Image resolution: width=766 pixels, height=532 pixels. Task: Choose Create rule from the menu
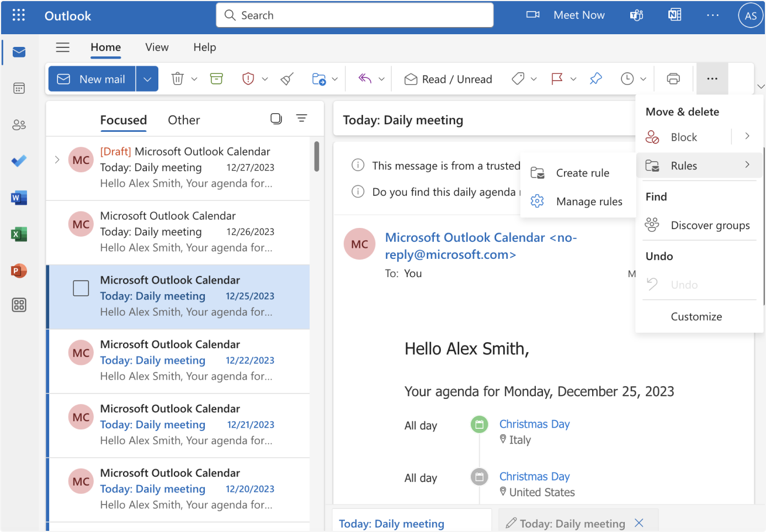pyautogui.click(x=582, y=173)
